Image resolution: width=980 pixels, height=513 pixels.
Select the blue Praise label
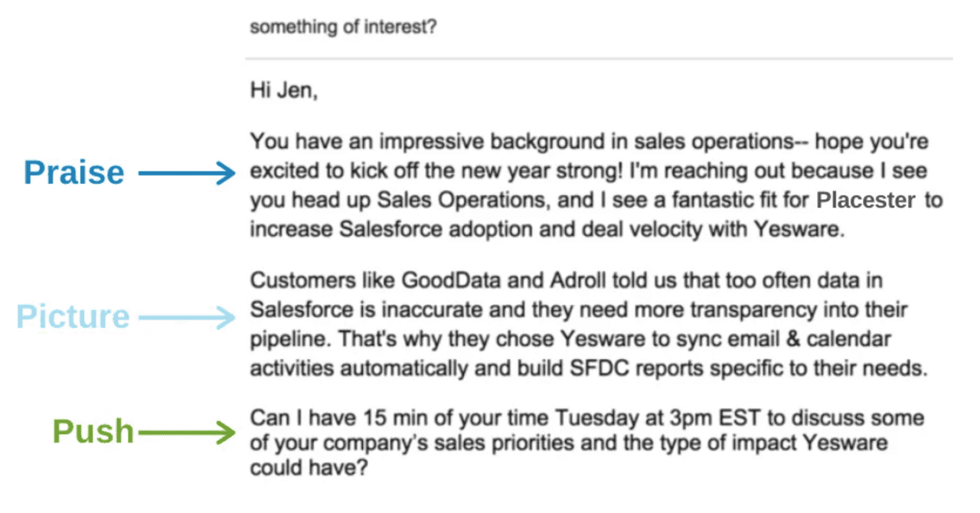pyautogui.click(x=73, y=172)
